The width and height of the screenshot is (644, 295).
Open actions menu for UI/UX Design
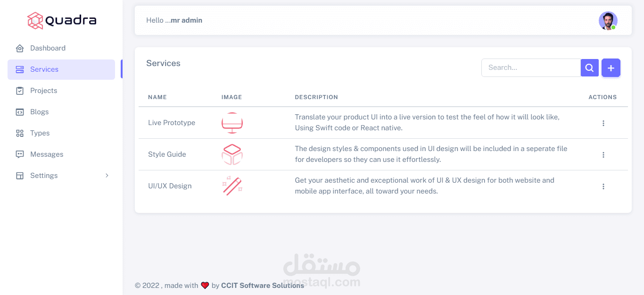pos(603,186)
